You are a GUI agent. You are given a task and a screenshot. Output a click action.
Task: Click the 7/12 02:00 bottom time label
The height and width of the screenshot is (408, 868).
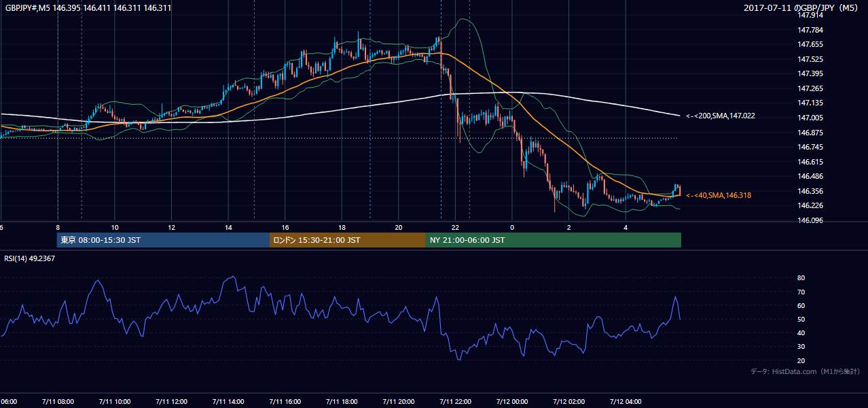(568, 401)
